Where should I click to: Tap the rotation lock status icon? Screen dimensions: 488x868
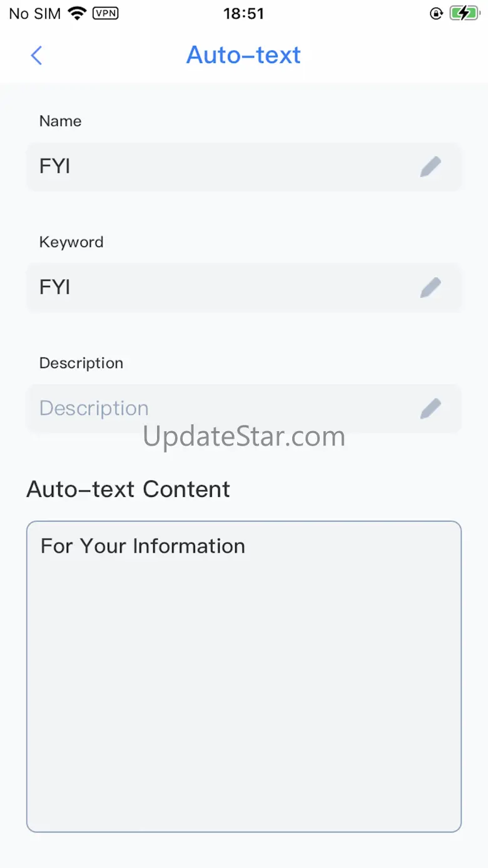coord(436,13)
